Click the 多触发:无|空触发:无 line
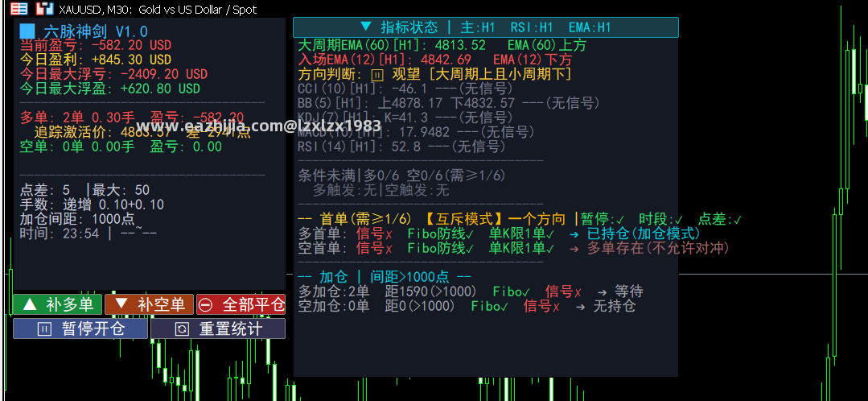The height and width of the screenshot is (401, 868). 381,191
